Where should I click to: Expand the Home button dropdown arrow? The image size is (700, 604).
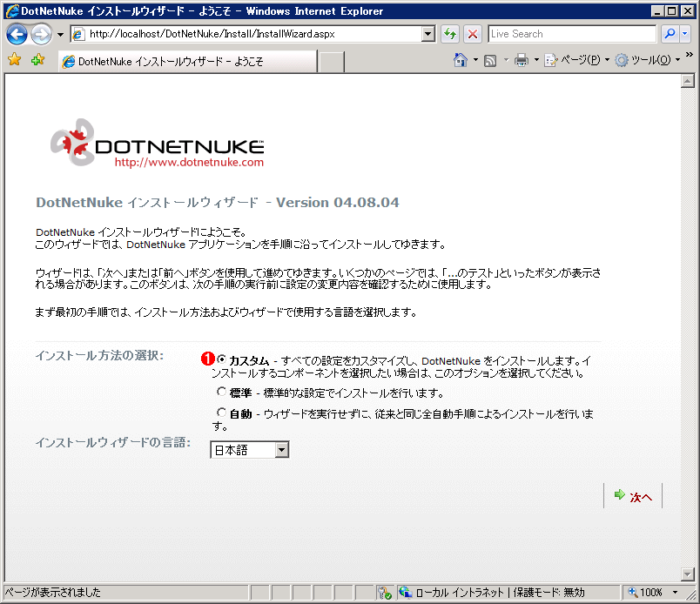coord(475,60)
